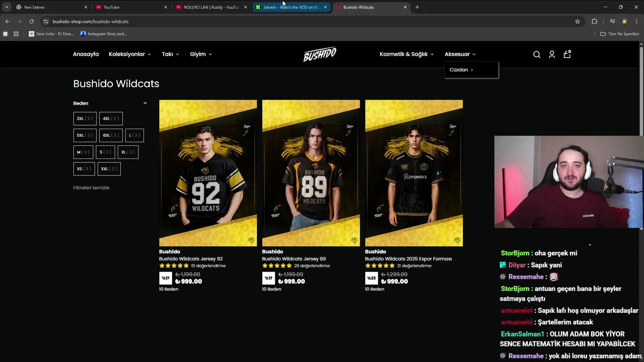Image resolution: width=644 pixels, height=362 pixels.
Task: Click the Bushido logo in header
Action: [x=319, y=54]
